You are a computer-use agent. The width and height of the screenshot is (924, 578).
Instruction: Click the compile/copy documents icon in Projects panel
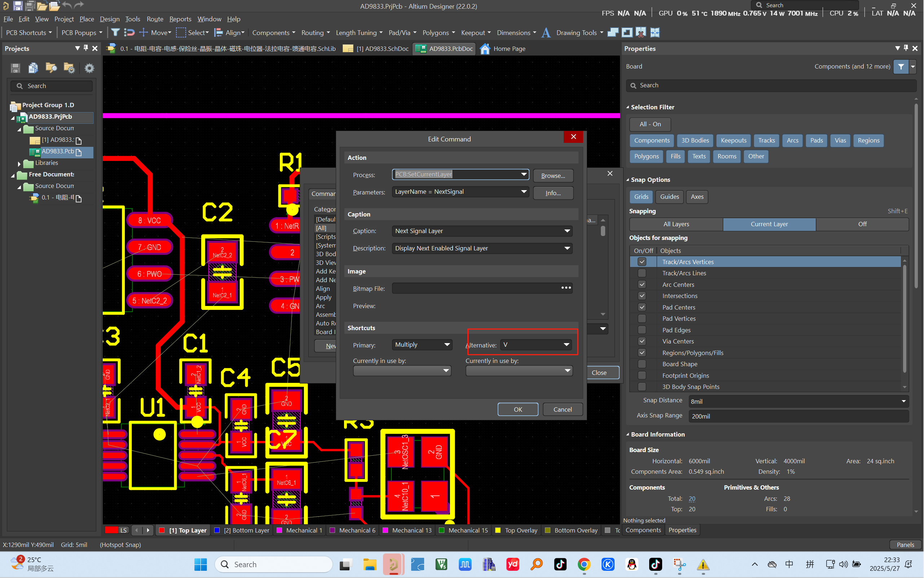point(33,68)
